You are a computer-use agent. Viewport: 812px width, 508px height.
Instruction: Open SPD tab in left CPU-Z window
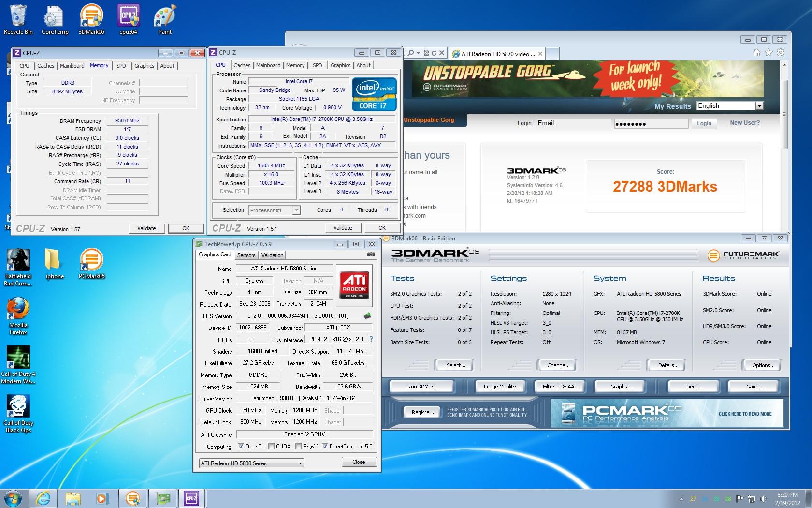[121, 66]
